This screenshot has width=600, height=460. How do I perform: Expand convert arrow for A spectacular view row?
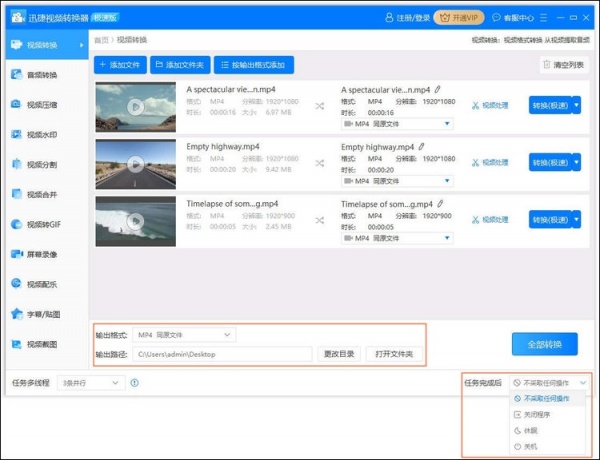point(577,105)
